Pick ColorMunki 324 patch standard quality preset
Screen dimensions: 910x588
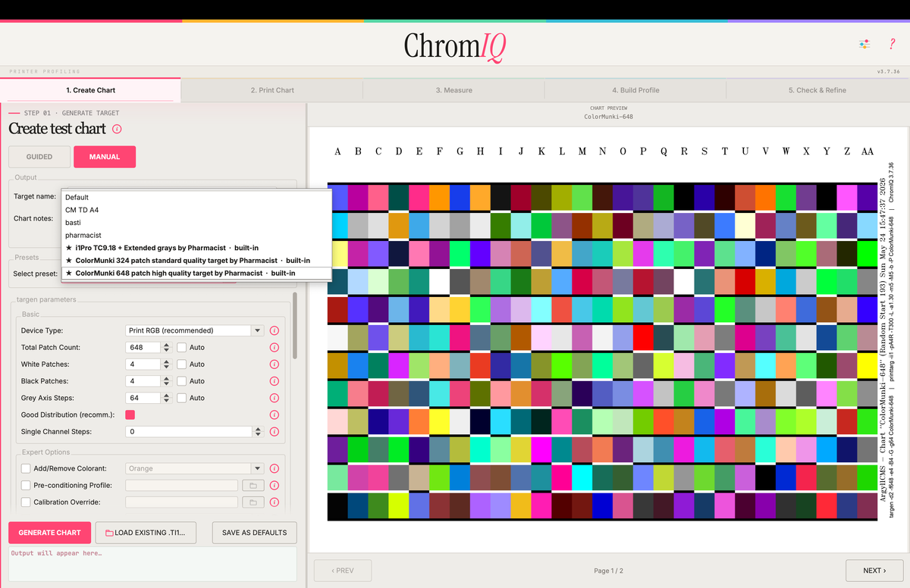196,261
